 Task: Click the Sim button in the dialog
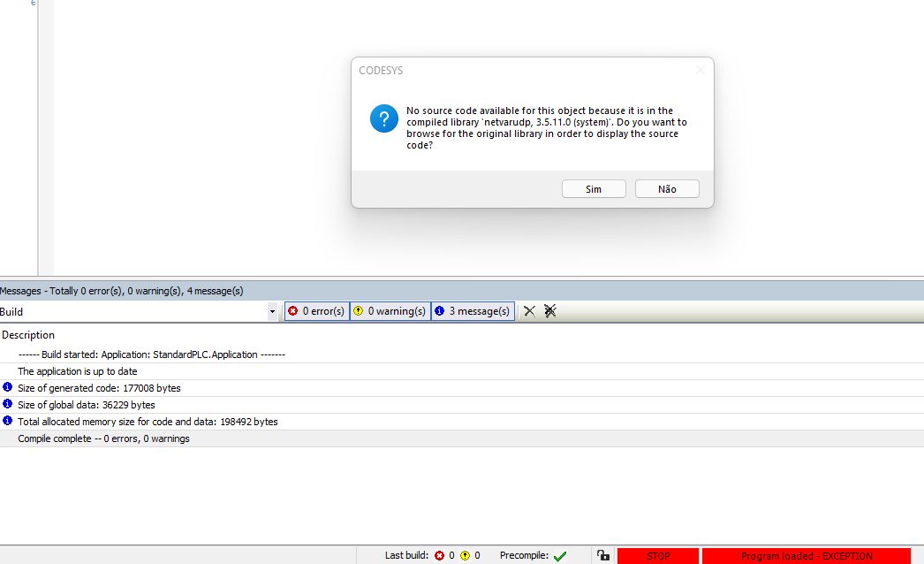point(594,189)
